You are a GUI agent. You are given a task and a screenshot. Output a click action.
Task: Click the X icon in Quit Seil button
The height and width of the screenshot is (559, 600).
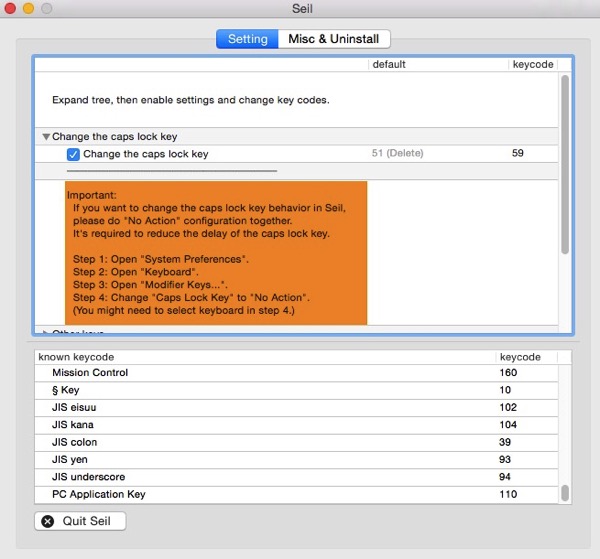47,521
